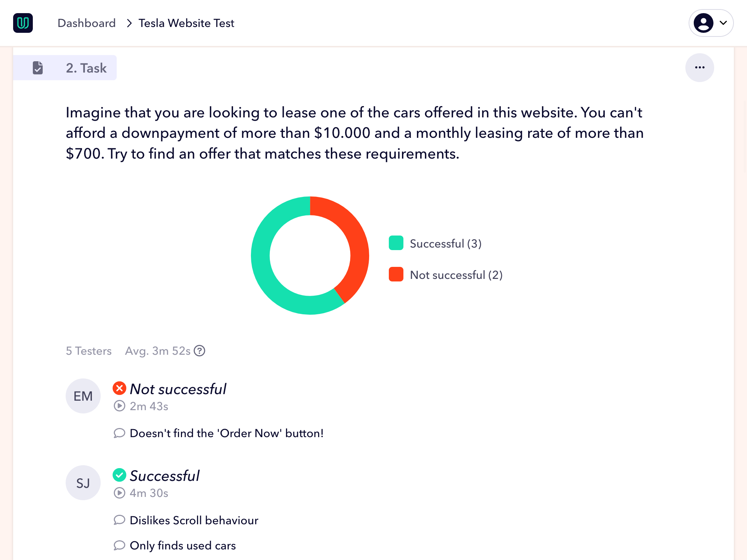
Task: Open the Dashboard breadcrumb link
Action: click(x=86, y=23)
